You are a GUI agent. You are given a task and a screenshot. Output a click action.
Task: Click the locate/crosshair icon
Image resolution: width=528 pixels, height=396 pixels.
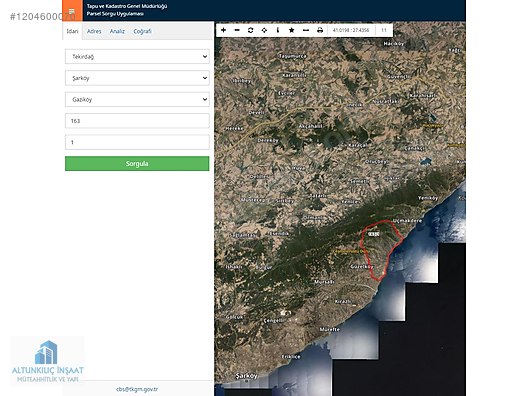pos(264,30)
